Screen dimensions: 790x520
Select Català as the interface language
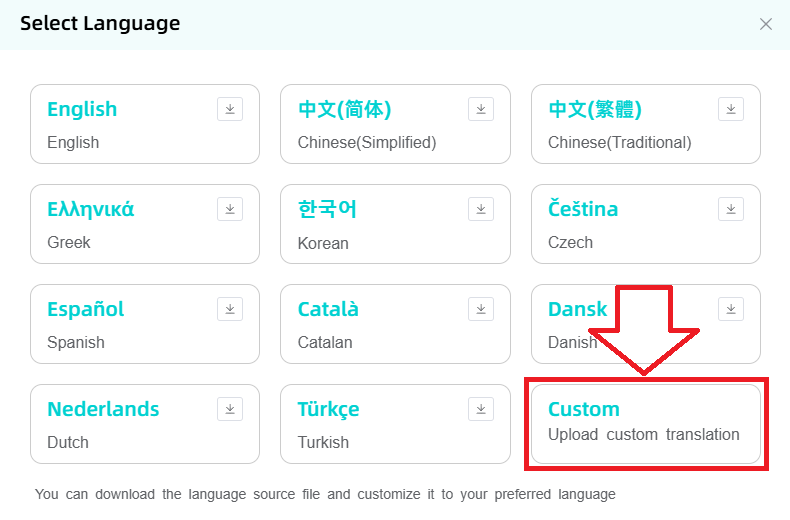pyautogui.click(x=370, y=325)
